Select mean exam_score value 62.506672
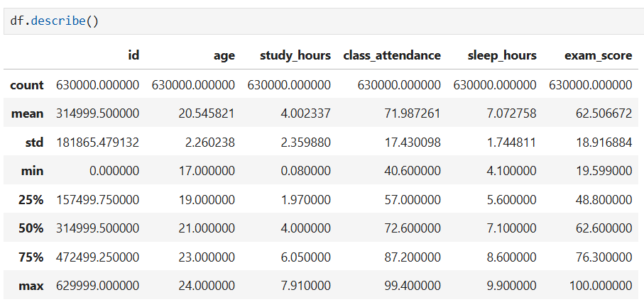 point(604,113)
